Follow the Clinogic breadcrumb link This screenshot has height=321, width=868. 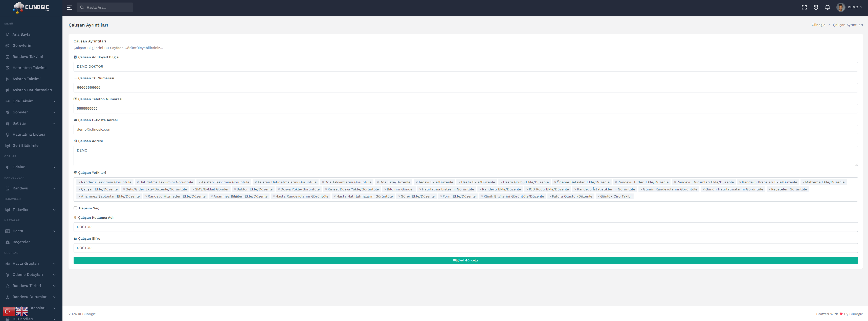coord(818,25)
